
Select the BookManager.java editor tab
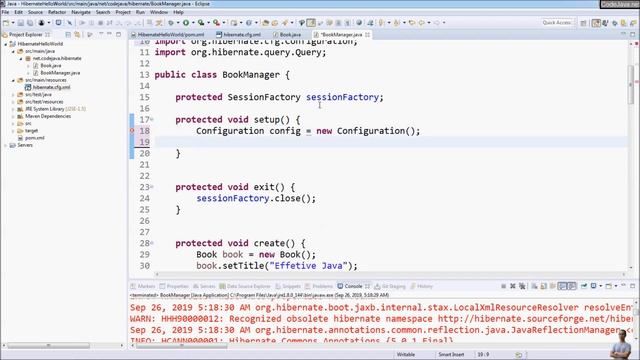[341, 35]
